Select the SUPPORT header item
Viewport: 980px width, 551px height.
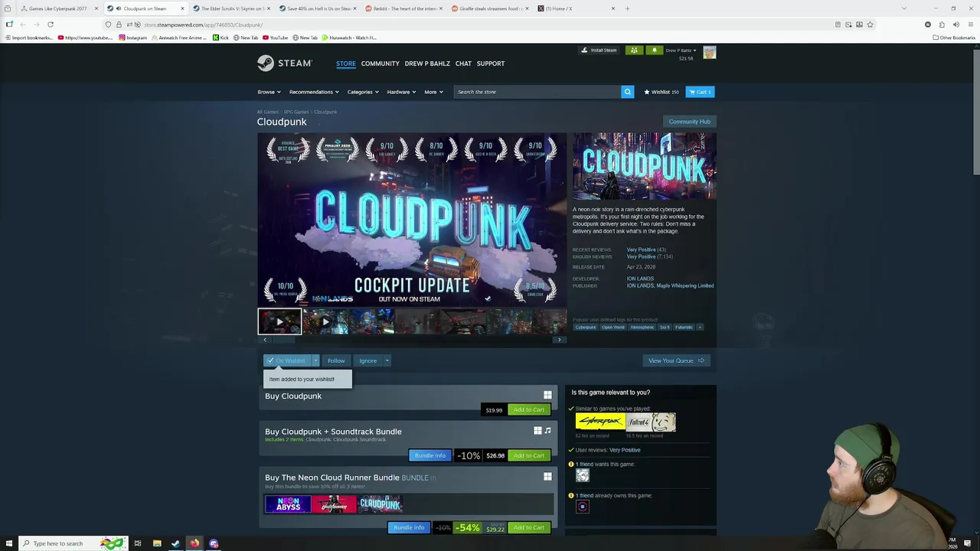pyautogui.click(x=491, y=64)
